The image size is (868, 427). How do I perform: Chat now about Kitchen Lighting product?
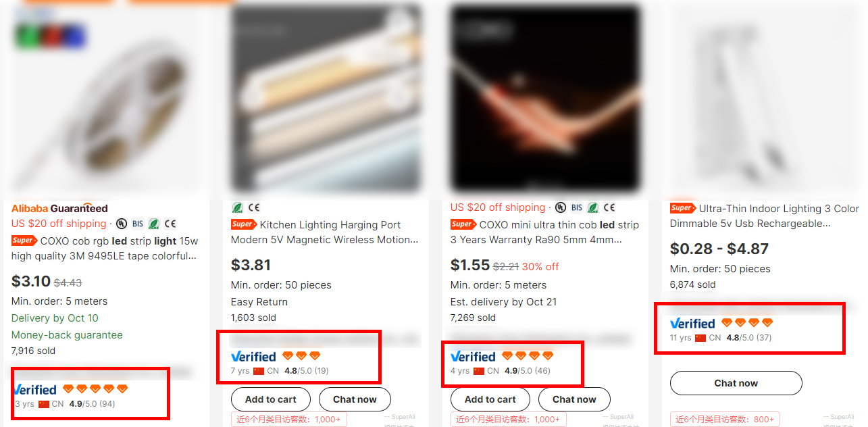pyautogui.click(x=355, y=399)
